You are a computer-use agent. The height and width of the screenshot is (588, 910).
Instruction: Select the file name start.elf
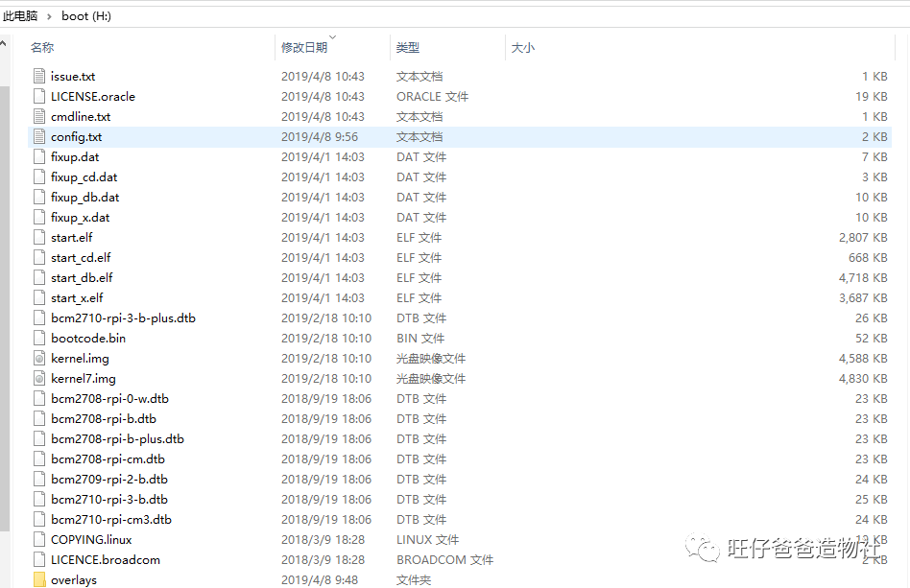(x=71, y=237)
